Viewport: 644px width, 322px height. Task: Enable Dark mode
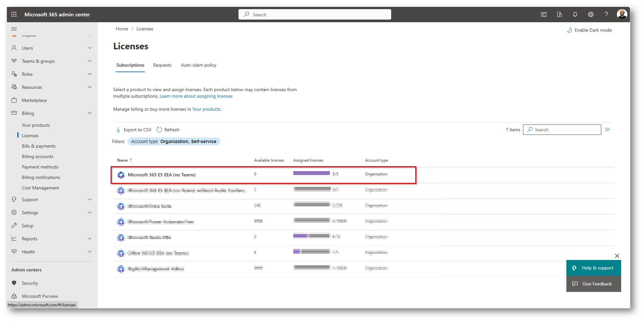tap(589, 30)
